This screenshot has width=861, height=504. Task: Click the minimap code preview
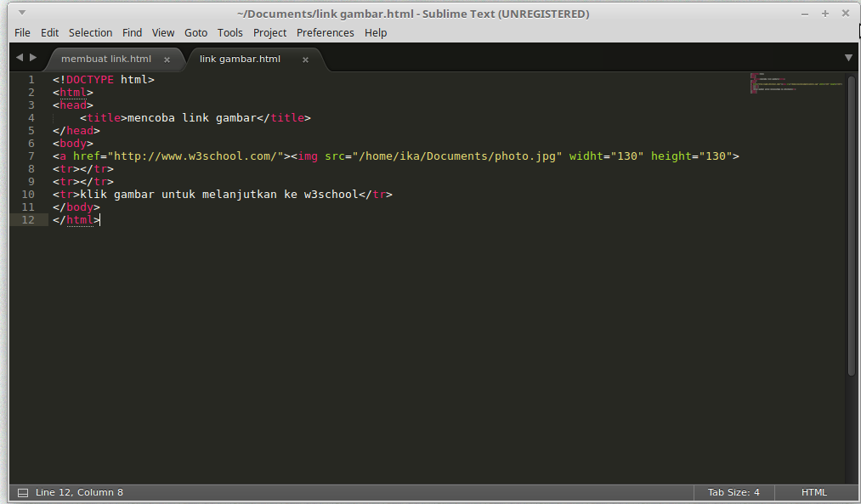coord(796,83)
